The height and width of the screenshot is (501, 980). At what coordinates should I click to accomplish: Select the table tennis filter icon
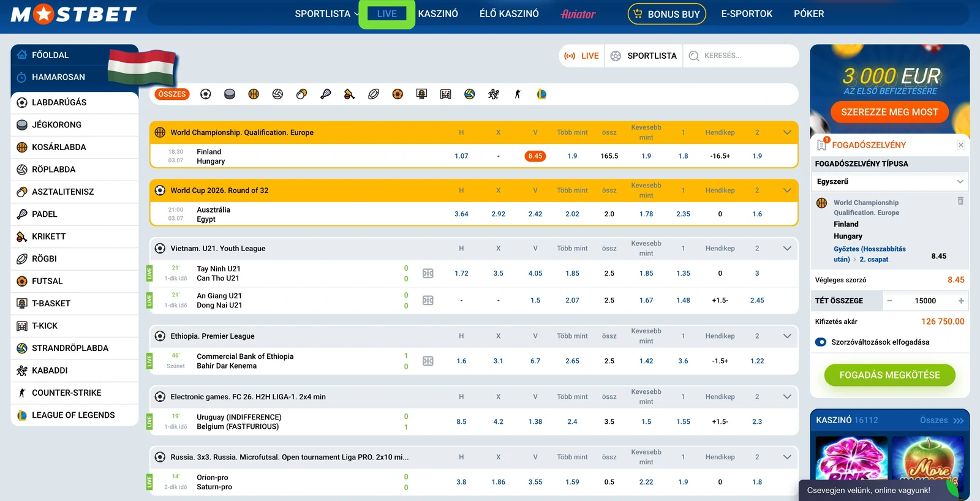point(301,94)
